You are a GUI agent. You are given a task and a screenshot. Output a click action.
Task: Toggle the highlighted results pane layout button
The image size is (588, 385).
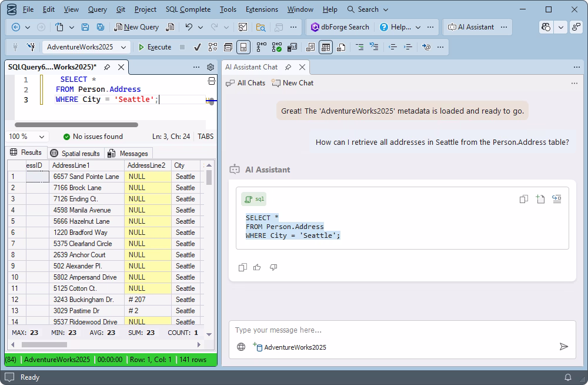tap(243, 47)
